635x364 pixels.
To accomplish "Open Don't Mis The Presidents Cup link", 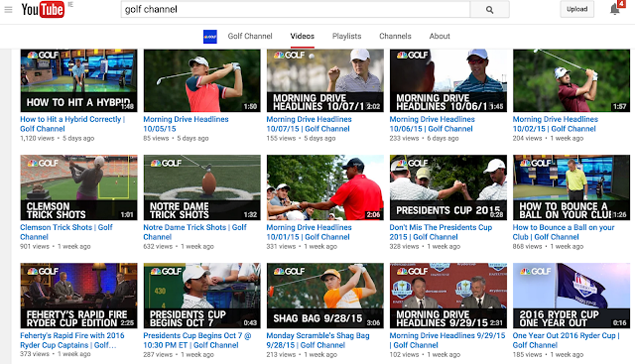I will 441,232.
